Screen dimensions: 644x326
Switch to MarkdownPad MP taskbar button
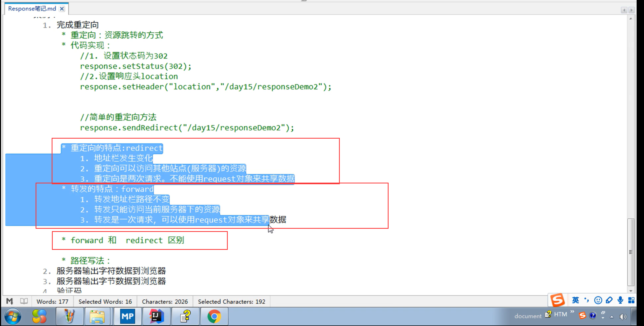(x=128, y=316)
